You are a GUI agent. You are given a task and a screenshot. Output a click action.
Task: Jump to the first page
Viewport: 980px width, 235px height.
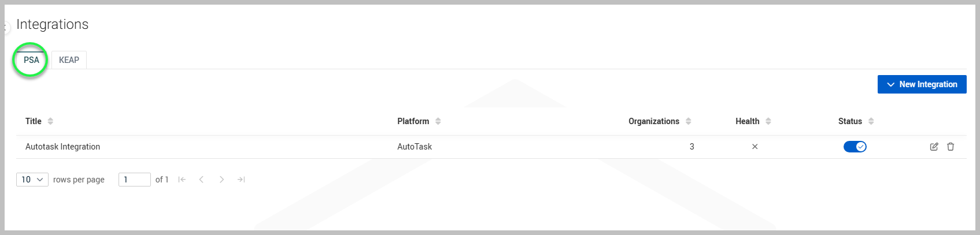point(182,180)
